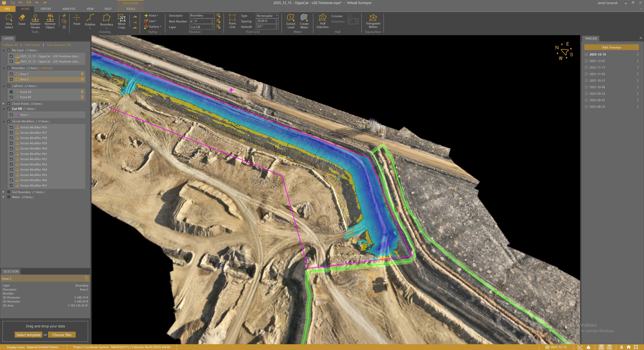Image resolution: width=644 pixels, height=350 pixels.
Task: Start drawing with the Point tool
Action: [x=77, y=20]
